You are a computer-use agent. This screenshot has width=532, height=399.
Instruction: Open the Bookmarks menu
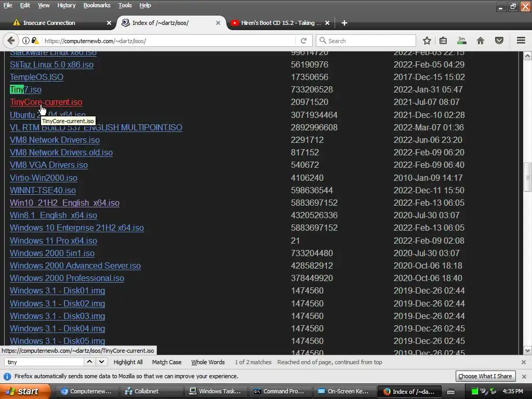point(97,5)
